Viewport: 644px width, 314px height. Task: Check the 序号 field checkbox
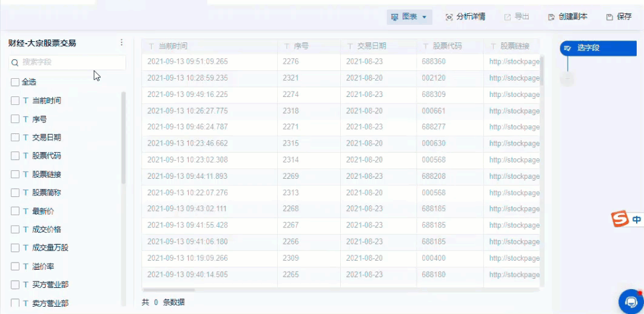point(15,119)
